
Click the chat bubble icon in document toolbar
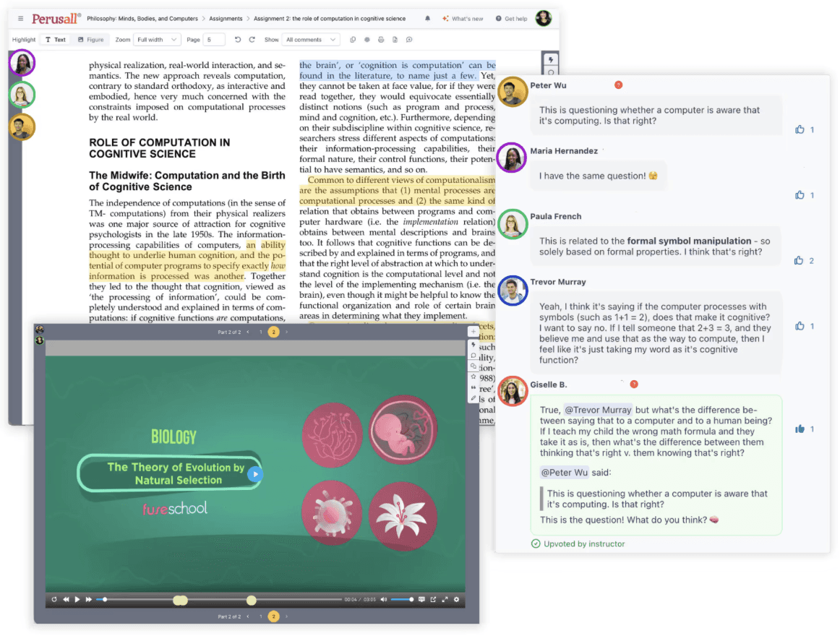pos(408,40)
